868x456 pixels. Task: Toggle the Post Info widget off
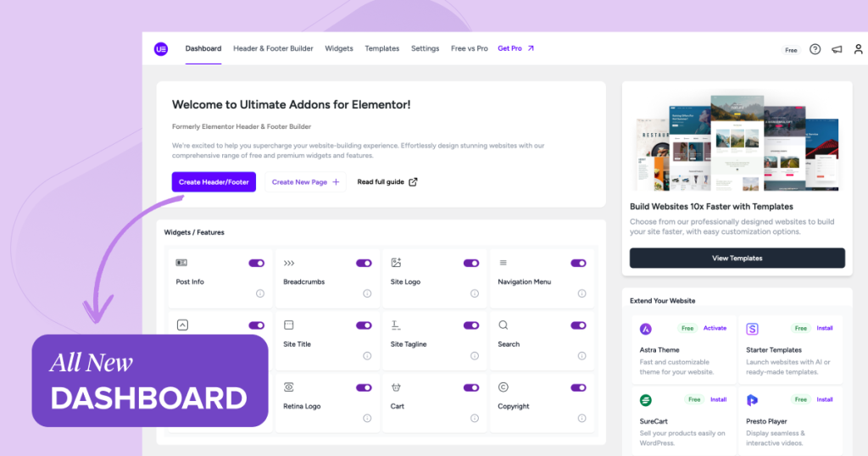coord(256,263)
